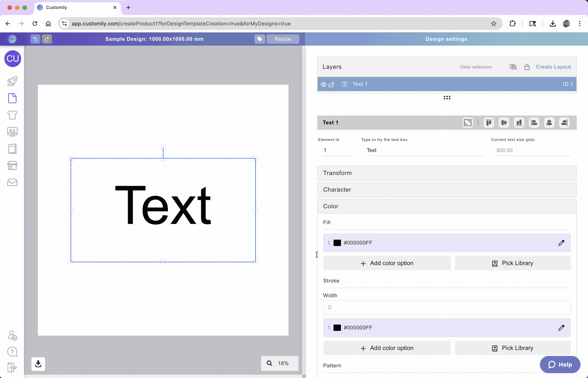Click the tag icon beside Resize
Screen dimensions: 588x378
260,39
